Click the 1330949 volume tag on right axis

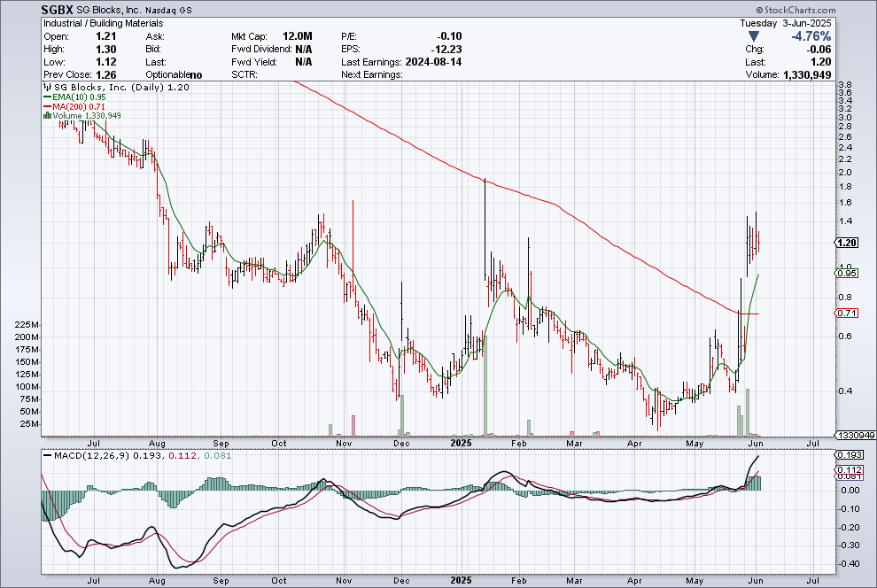[857, 435]
